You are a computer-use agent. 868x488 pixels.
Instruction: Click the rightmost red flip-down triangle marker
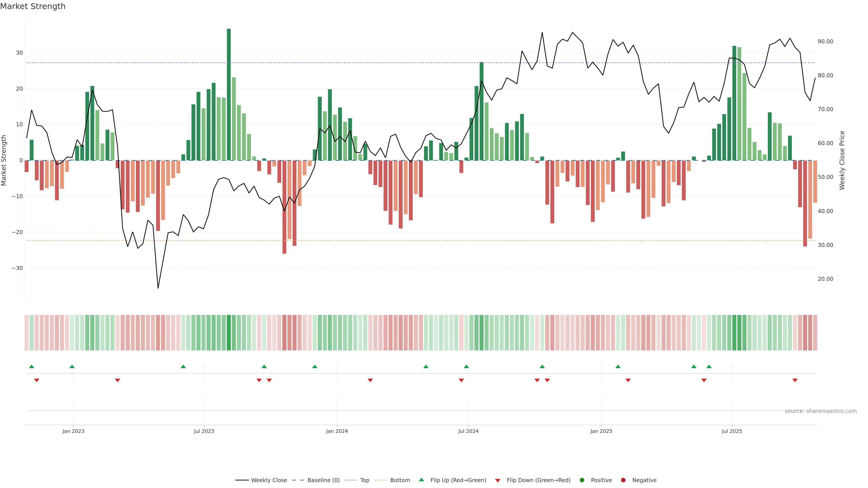[x=795, y=380]
